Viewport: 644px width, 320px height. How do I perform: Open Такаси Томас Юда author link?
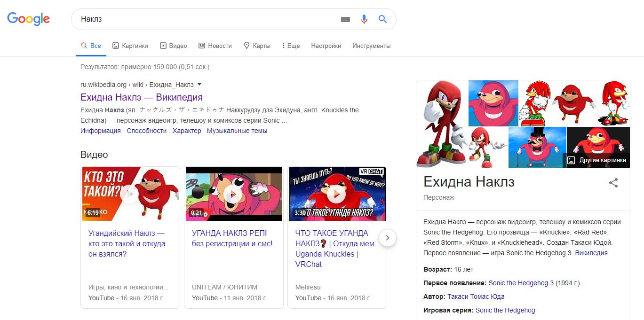(x=476, y=297)
